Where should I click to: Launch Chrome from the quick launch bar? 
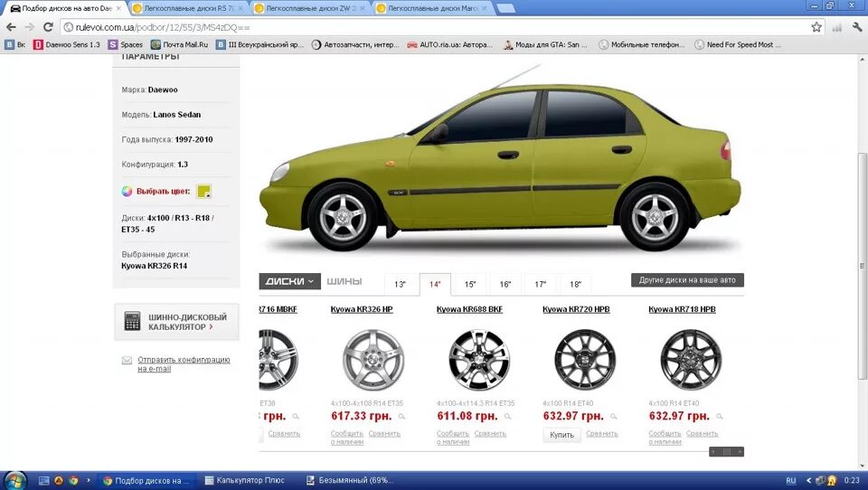click(73, 481)
